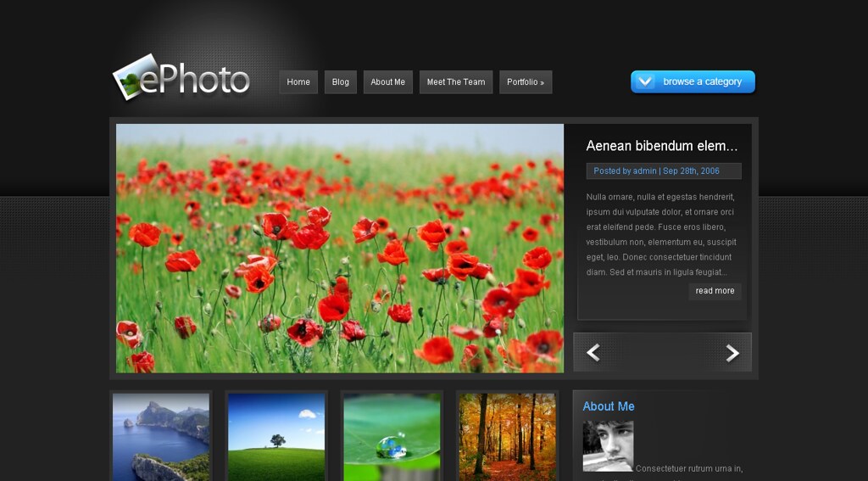The height and width of the screenshot is (481, 868).
Task: Advance to the next slide arrow
Action: tap(732, 352)
